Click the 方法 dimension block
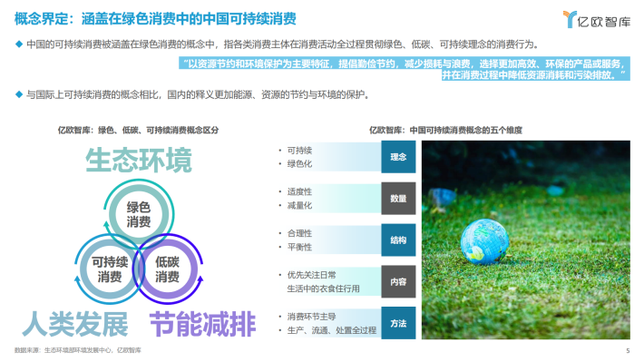644x362 pixels. point(398,323)
